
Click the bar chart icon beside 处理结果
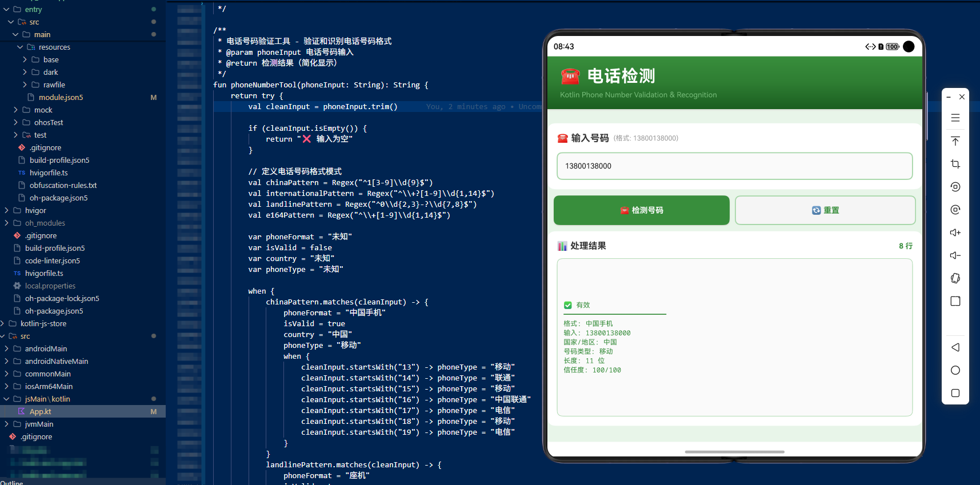562,246
